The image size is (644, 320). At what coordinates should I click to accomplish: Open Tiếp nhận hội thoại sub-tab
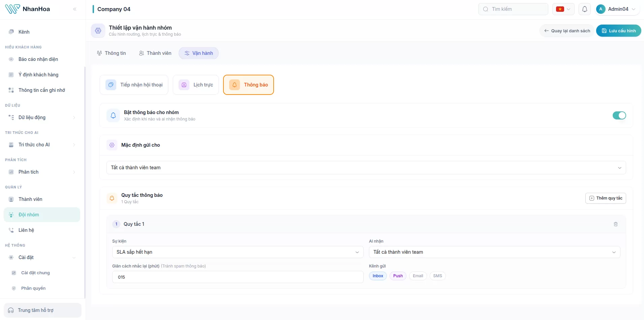134,85
